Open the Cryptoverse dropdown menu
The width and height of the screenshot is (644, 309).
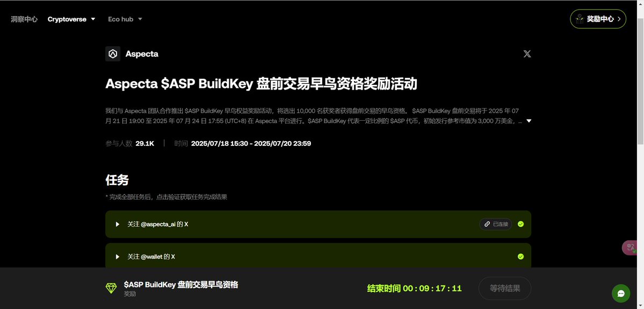[x=71, y=19]
